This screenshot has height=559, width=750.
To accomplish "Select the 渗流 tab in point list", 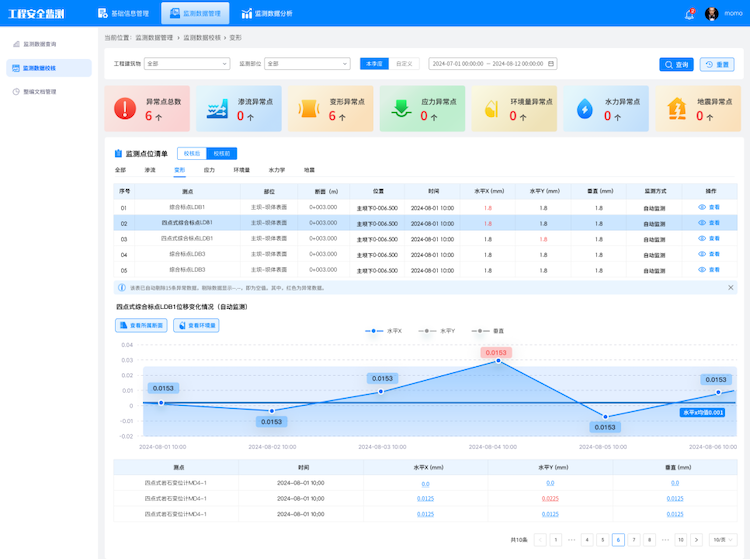I will (150, 170).
